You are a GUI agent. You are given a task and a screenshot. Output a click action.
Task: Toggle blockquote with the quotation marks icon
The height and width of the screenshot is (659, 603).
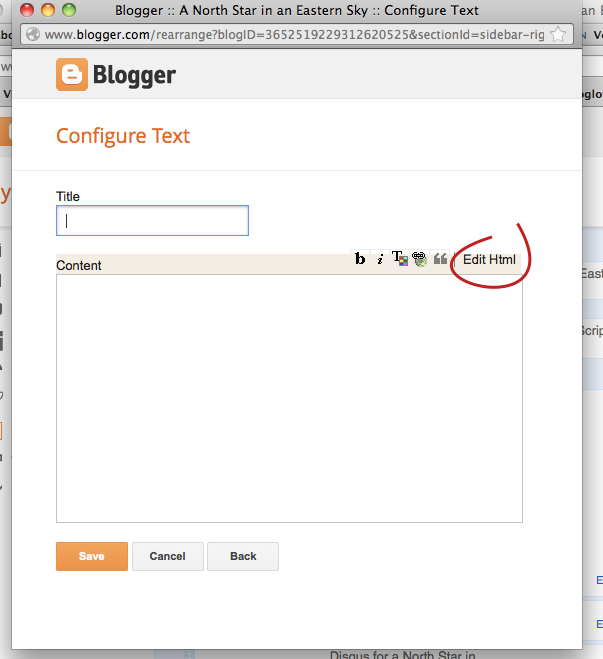click(x=440, y=259)
